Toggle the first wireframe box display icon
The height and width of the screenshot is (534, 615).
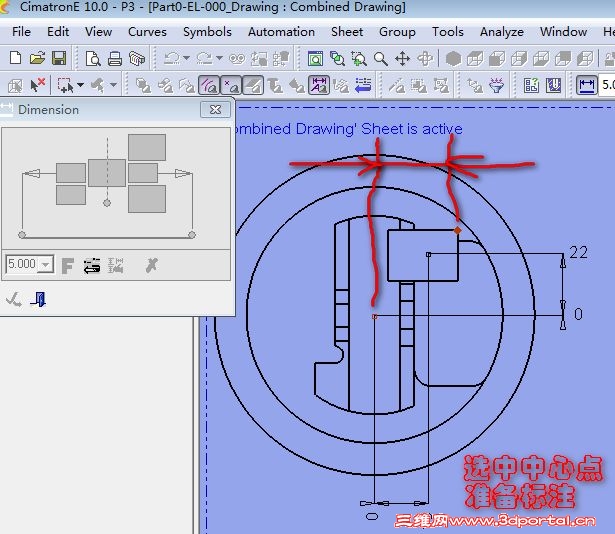[x=475, y=59]
